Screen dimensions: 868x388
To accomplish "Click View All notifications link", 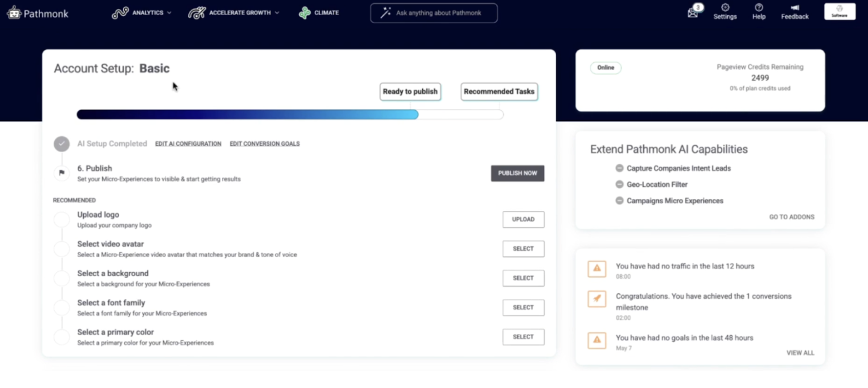I will 800,353.
